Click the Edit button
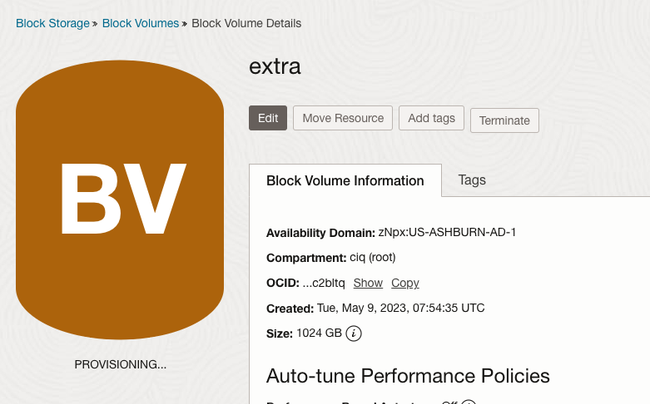This screenshot has height=404, width=650. pyautogui.click(x=268, y=118)
